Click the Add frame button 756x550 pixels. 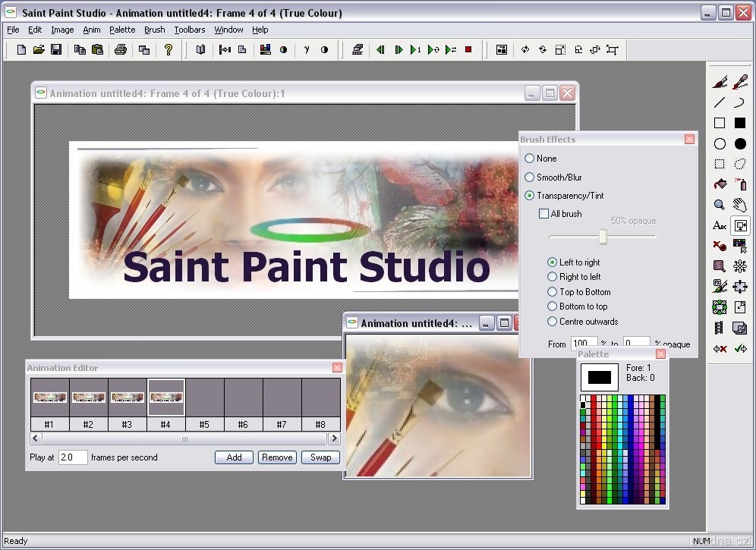coord(234,457)
